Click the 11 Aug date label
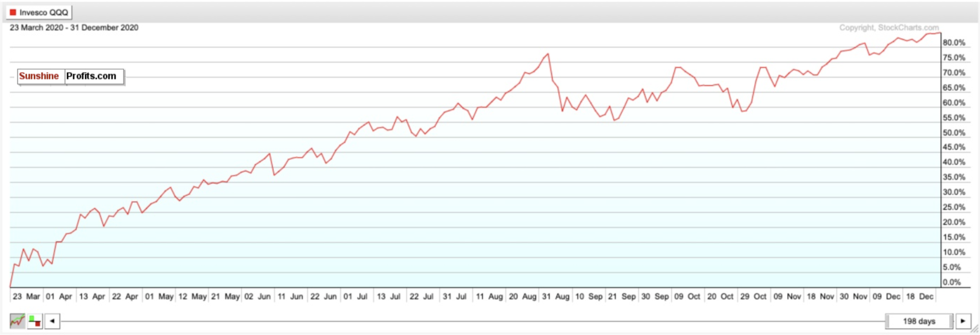Viewport: 980px width, 335px height. 489,297
